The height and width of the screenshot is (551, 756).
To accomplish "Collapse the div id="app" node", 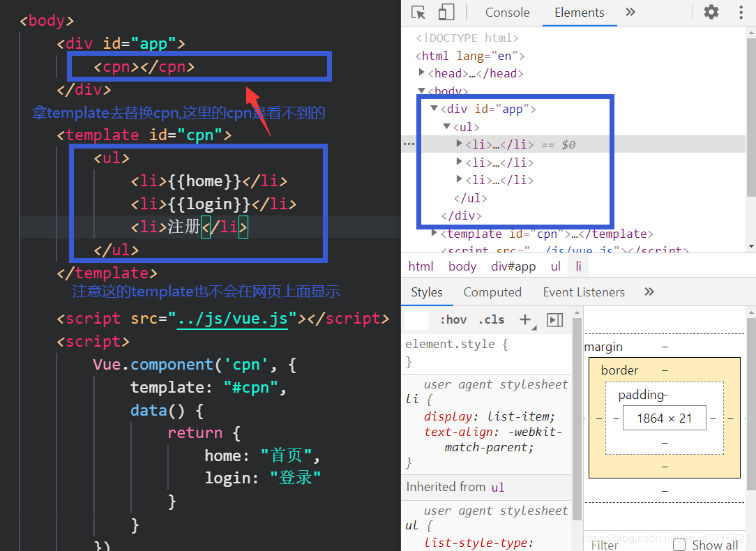I will point(434,109).
